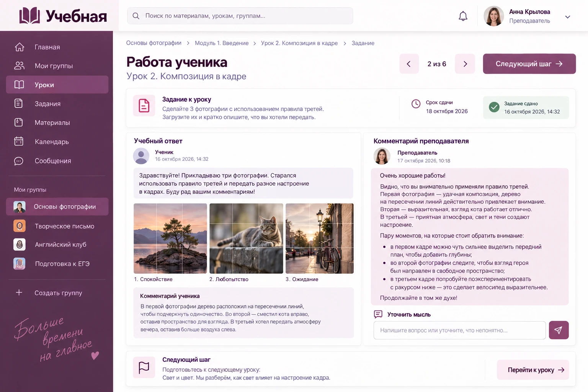Expand the Анна Крылова profile dropdown
Screen dimensions: 588x392
tap(568, 17)
